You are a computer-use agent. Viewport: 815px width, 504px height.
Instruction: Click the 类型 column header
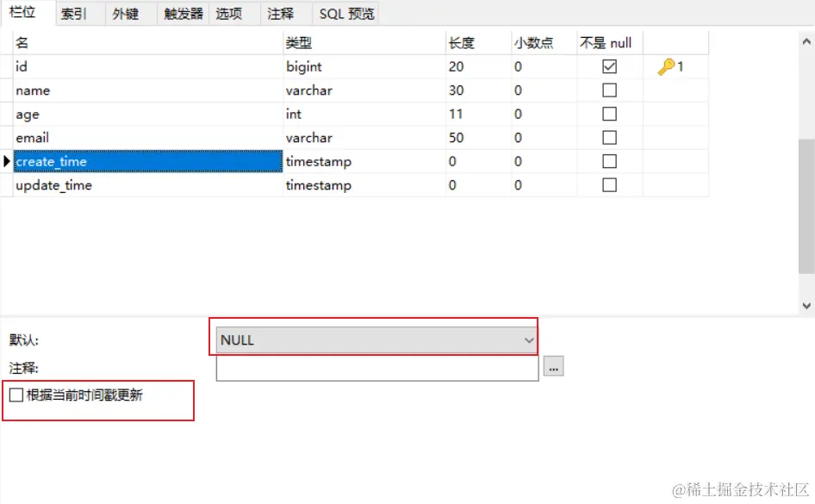364,42
